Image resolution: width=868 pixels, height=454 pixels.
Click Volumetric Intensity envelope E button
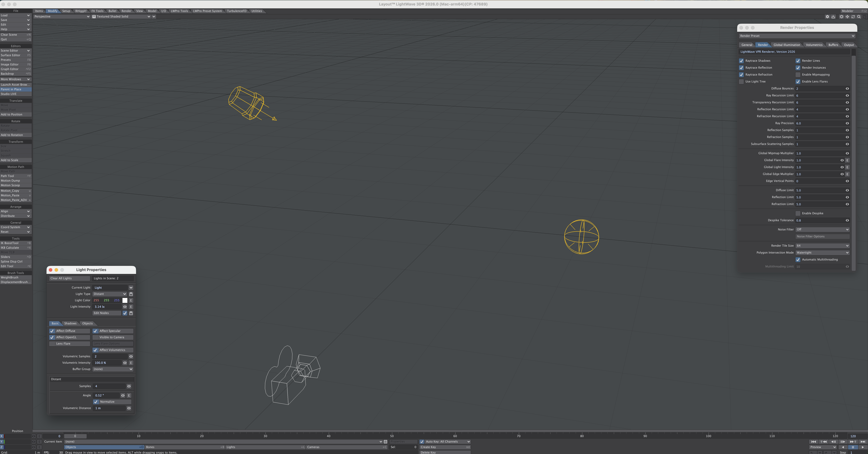[x=131, y=363]
